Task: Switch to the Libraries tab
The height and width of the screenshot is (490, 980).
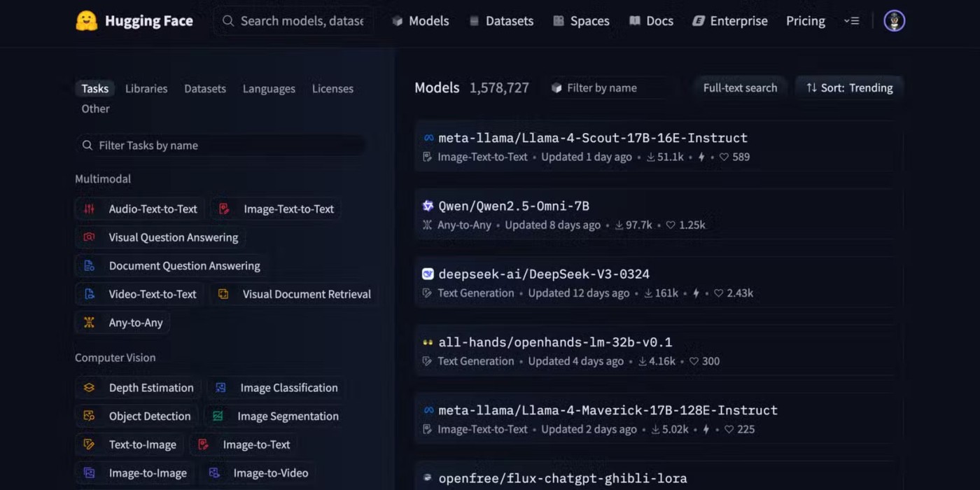Action: pyautogui.click(x=146, y=89)
